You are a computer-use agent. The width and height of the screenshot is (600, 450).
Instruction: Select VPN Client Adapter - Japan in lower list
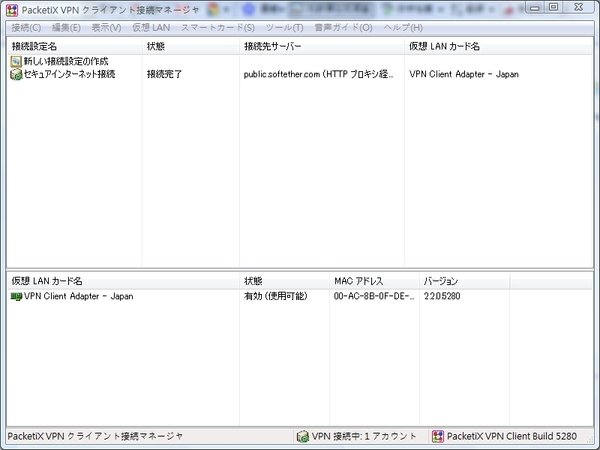pos(78,296)
